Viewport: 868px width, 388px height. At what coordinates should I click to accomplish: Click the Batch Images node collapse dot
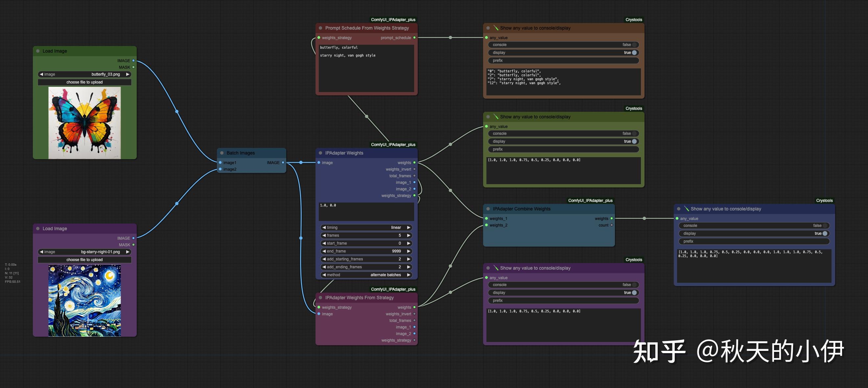[222, 153]
